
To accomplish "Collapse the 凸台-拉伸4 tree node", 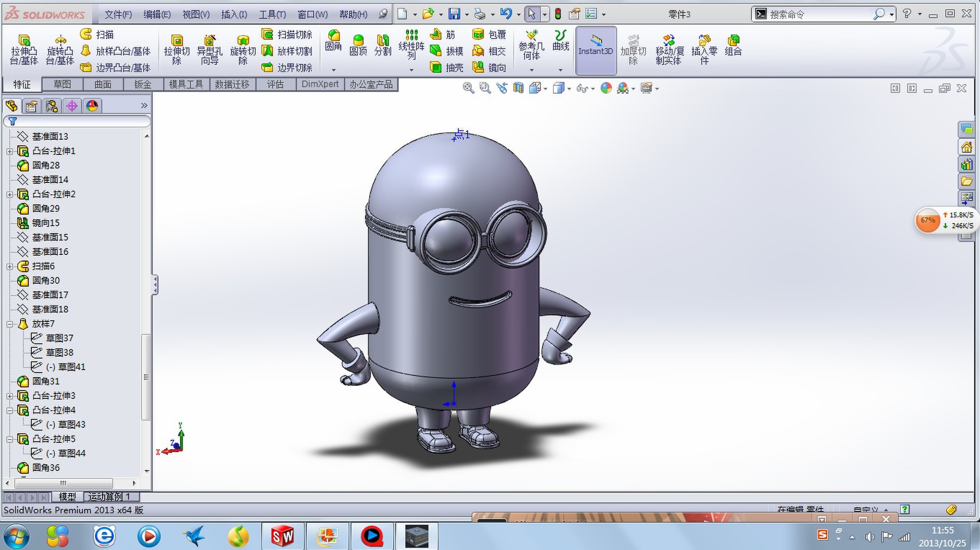I will coord(10,411).
